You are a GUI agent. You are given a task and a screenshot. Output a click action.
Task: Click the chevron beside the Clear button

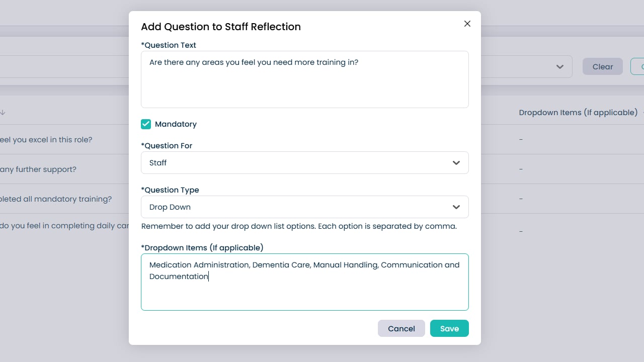tap(559, 67)
